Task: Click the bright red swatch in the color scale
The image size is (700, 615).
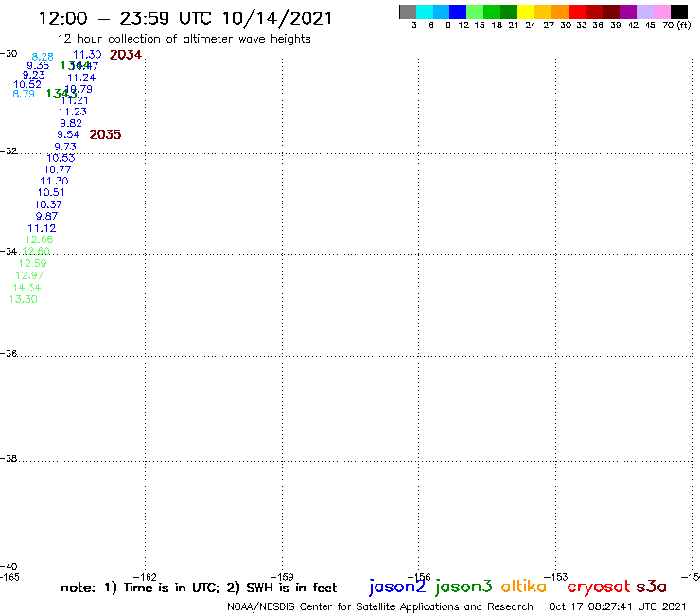Action: coord(577,12)
